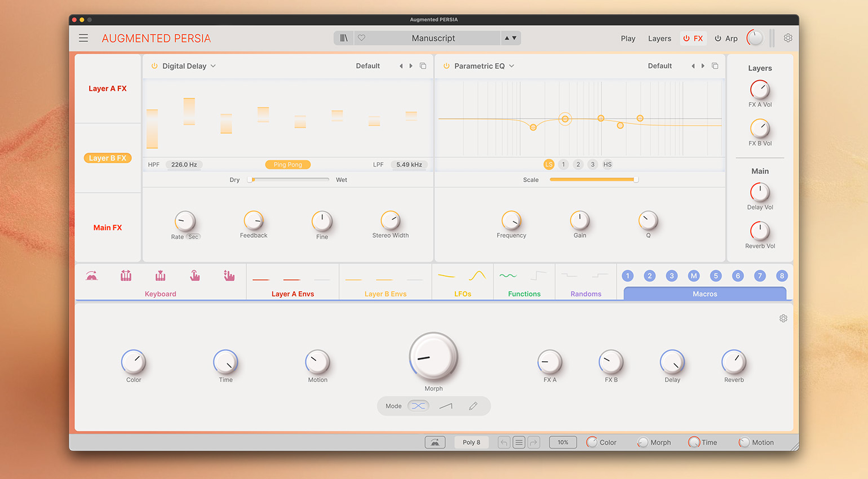The height and width of the screenshot is (479, 868).
Task: Select the pencil edit Morph mode icon
Action: 473,406
